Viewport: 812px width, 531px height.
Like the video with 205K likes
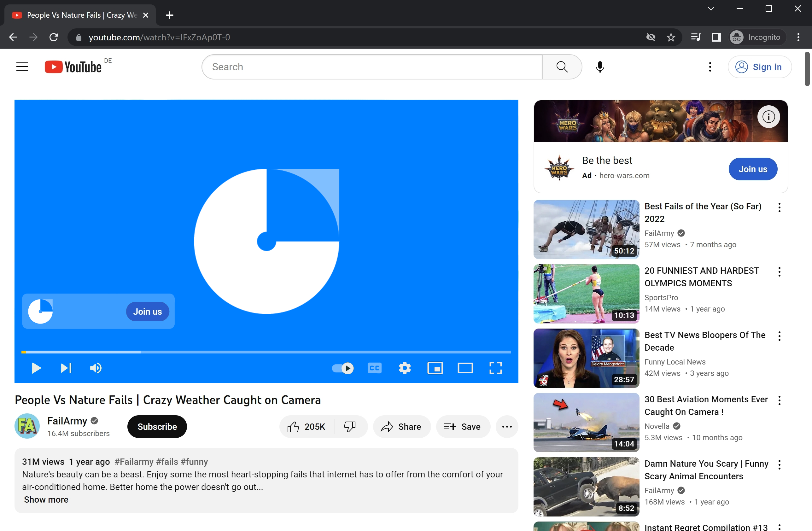pyautogui.click(x=306, y=427)
